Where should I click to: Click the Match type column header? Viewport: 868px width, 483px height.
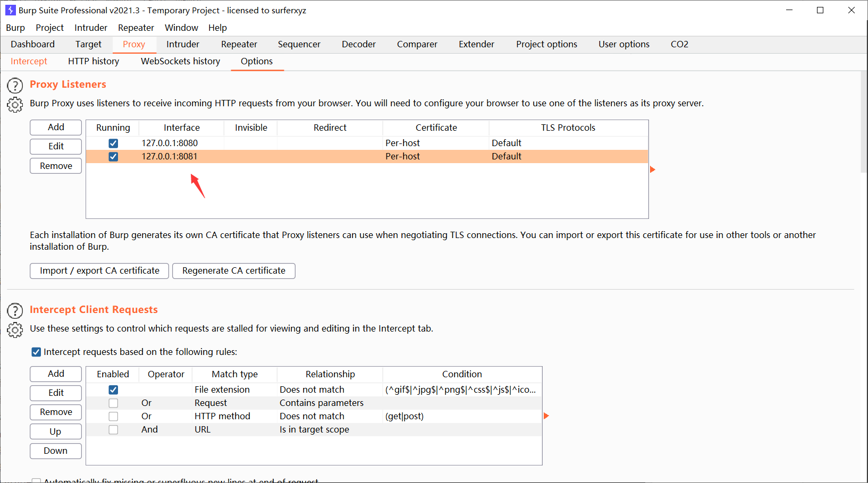pos(234,374)
